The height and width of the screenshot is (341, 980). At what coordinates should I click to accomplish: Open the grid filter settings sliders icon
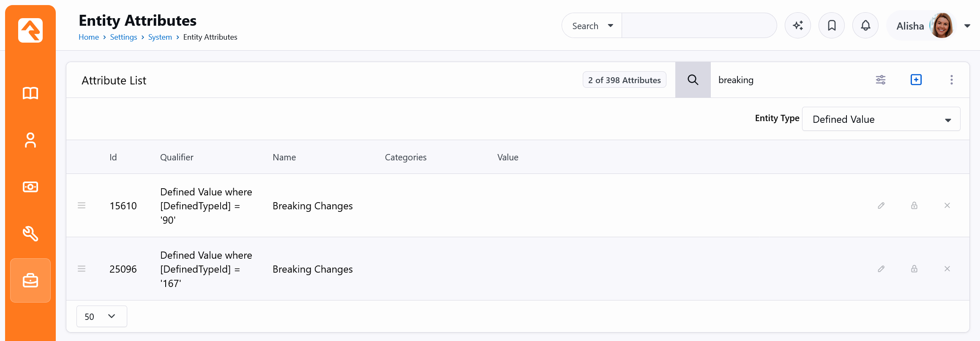[x=881, y=80]
